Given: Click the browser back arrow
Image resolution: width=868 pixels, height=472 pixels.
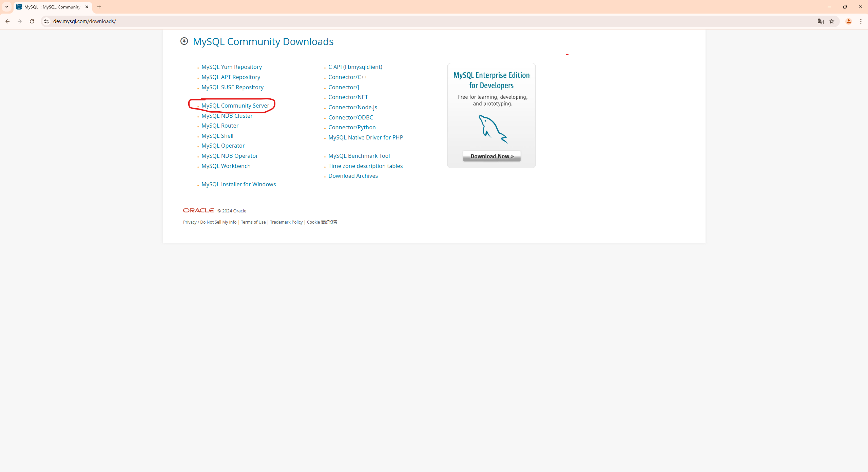Looking at the screenshot, I should click(7, 21).
